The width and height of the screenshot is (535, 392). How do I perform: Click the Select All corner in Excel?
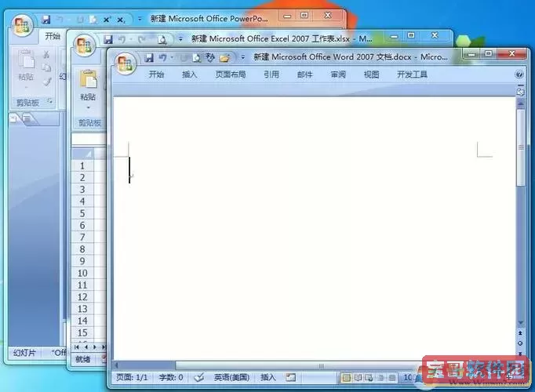click(x=82, y=154)
